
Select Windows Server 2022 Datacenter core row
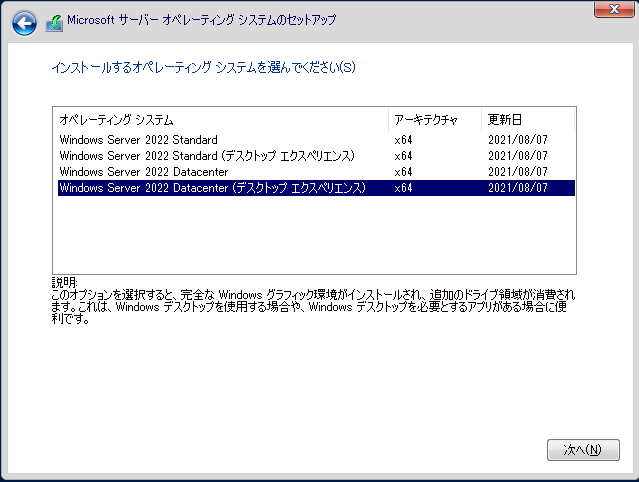pos(316,172)
